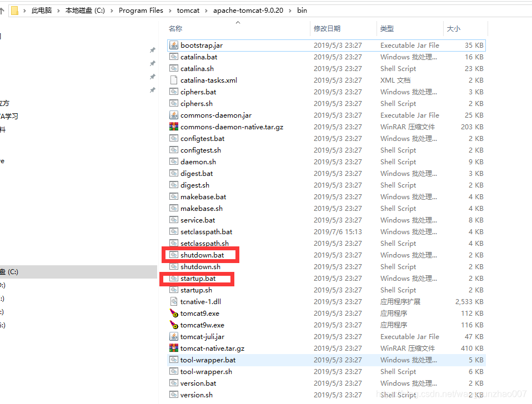Go to apache-tomcat-9.0.20 breadcrumb
532x404 pixels.
(248, 11)
